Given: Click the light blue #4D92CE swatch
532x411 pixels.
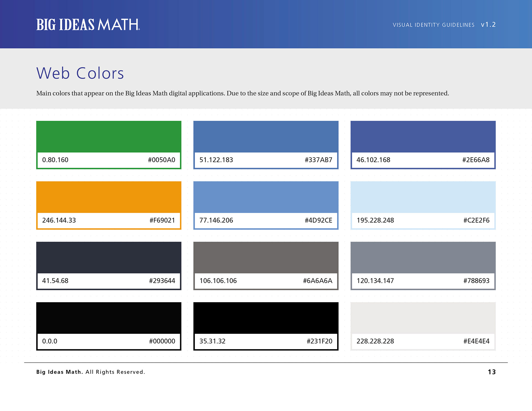Looking at the screenshot, I should coord(266,197).
